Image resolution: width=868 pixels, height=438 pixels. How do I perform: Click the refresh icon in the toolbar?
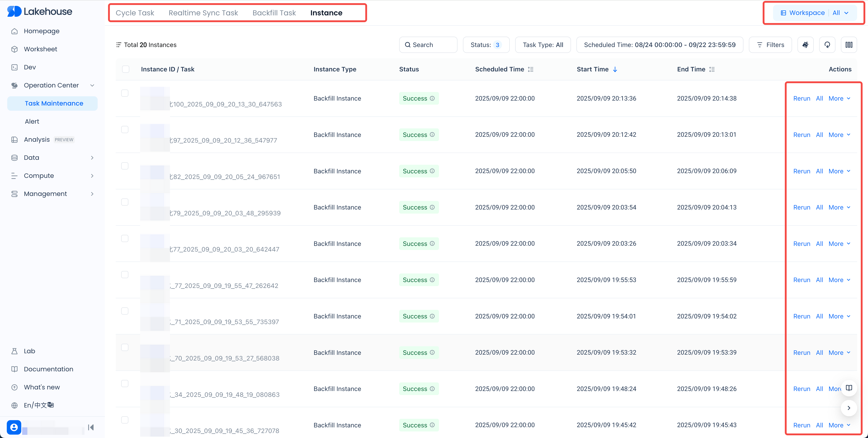click(x=827, y=45)
